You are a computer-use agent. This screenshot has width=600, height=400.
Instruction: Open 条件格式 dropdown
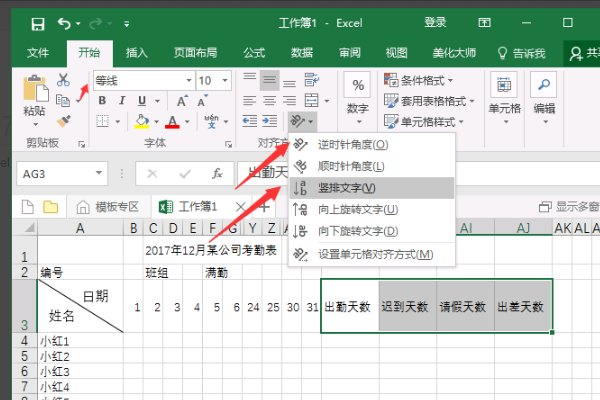pos(419,80)
